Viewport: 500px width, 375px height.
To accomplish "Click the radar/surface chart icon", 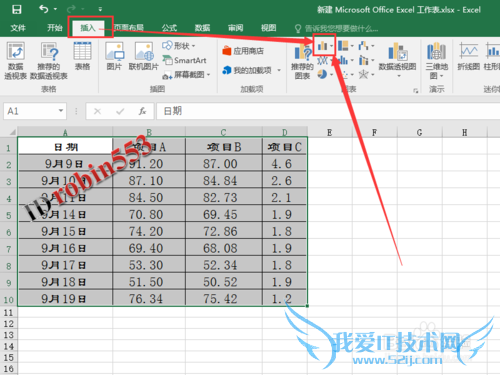I will 363,74.
